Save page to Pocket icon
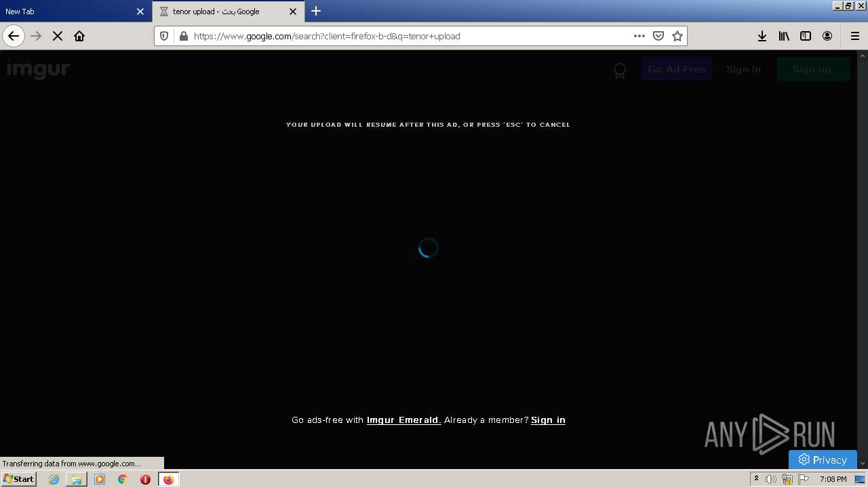 click(658, 36)
